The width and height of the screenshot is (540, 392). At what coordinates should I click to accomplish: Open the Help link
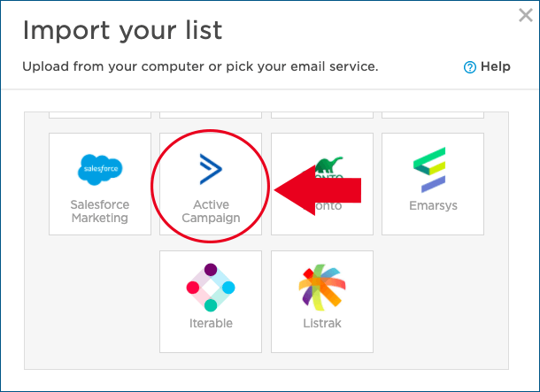(x=495, y=66)
